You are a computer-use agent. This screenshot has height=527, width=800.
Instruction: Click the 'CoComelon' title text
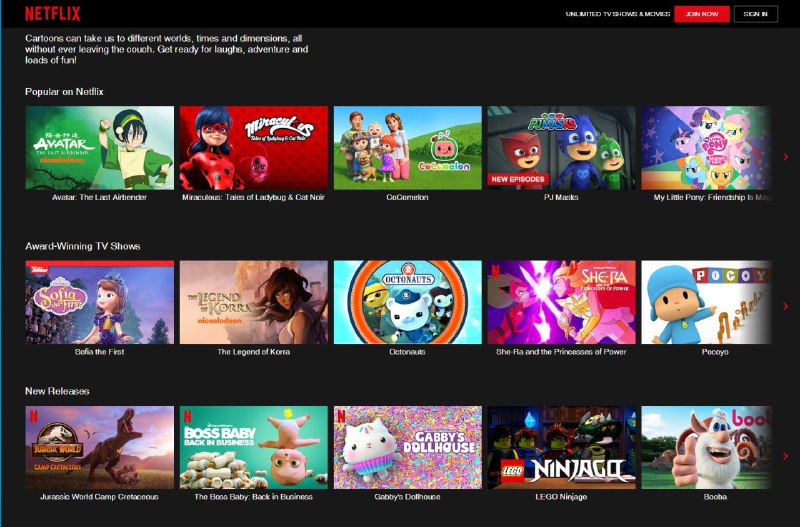point(407,197)
